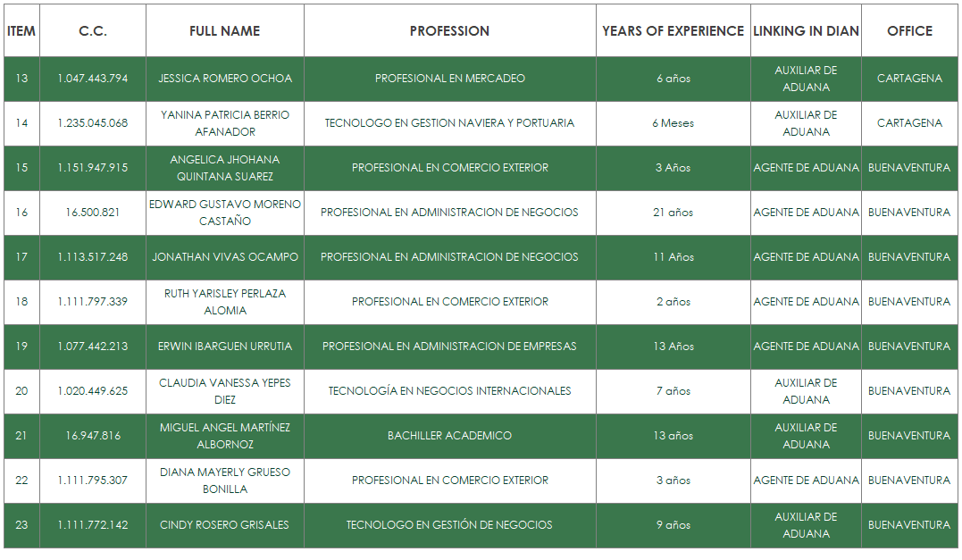Click the 2 años experience cell
Viewport: 962px width, 560px height.
click(x=673, y=302)
